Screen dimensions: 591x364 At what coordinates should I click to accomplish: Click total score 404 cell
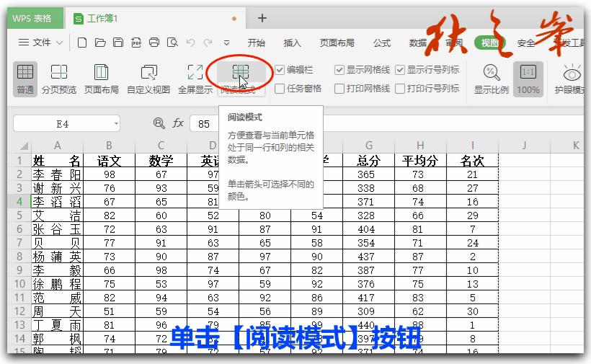click(x=368, y=229)
